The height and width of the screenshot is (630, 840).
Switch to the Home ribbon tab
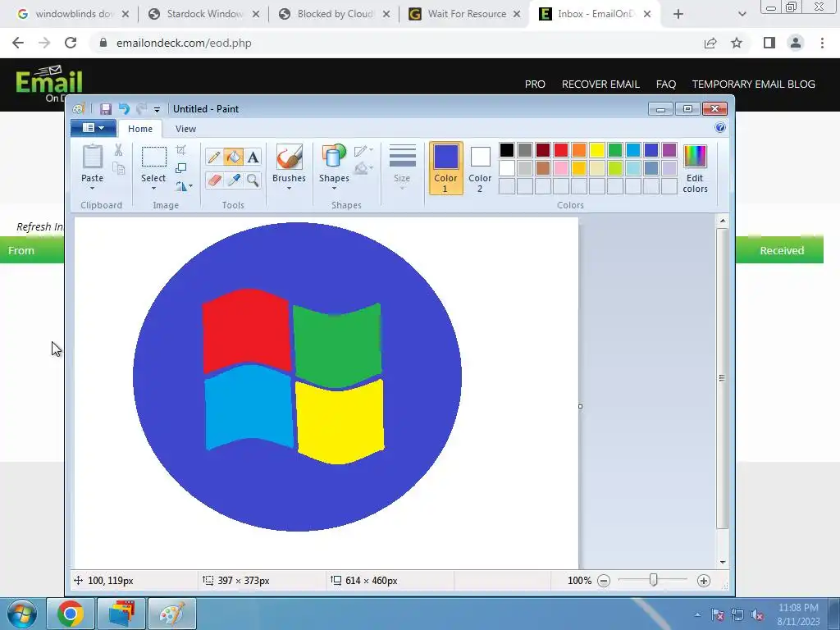(x=140, y=129)
